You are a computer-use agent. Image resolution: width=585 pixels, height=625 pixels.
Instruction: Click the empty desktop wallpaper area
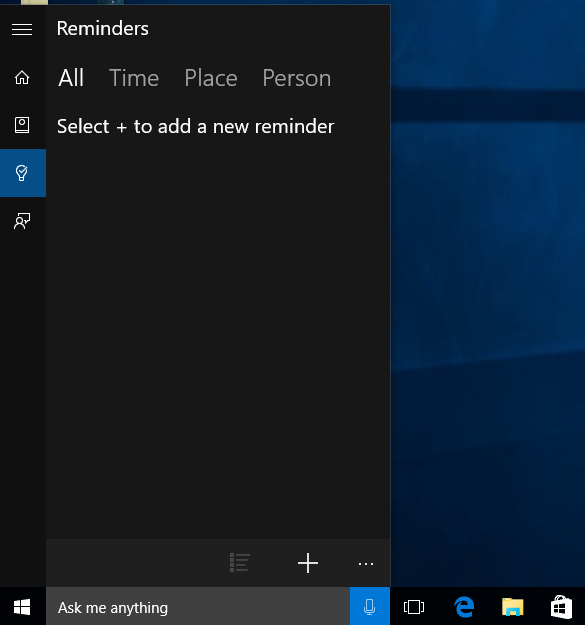coord(487,279)
